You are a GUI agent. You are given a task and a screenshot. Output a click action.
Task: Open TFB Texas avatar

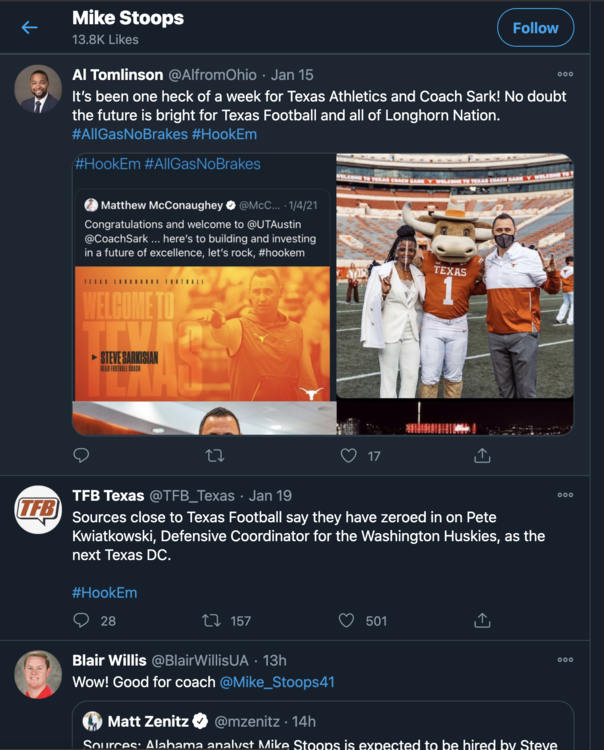click(38, 510)
